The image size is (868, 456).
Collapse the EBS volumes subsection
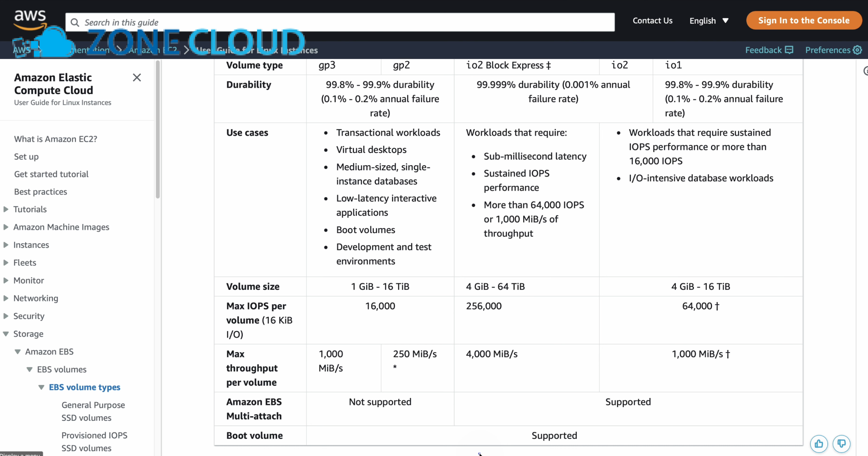point(29,369)
